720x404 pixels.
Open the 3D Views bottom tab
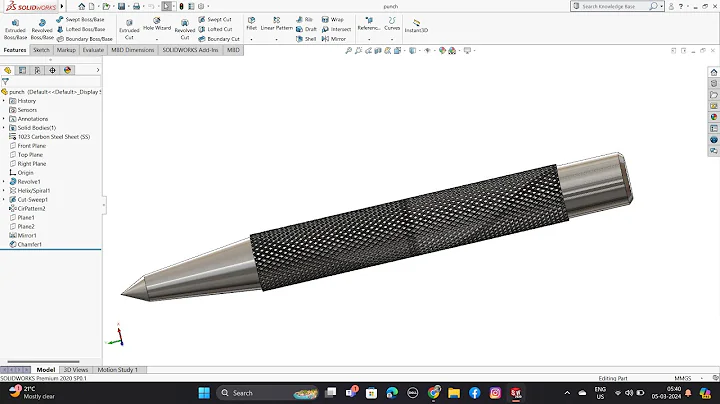point(76,370)
